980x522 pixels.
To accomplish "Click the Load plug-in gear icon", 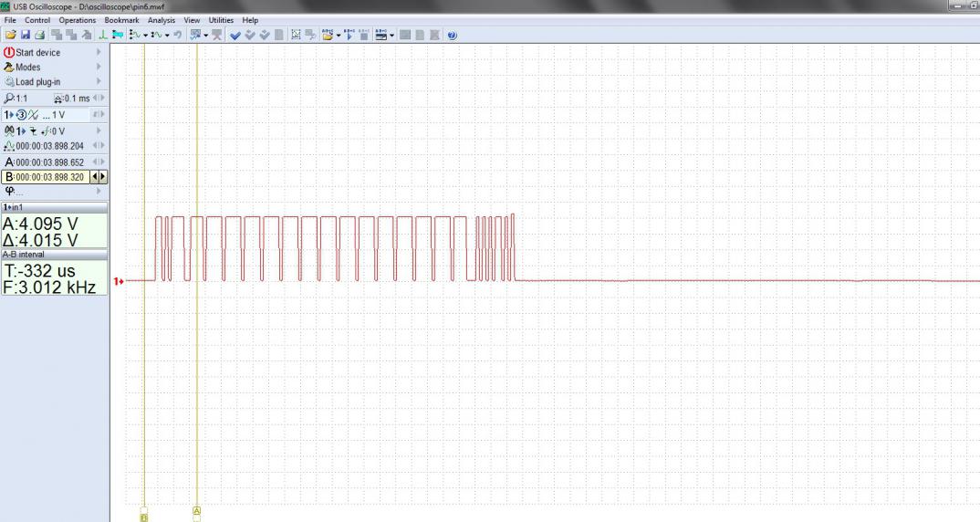I will point(9,82).
